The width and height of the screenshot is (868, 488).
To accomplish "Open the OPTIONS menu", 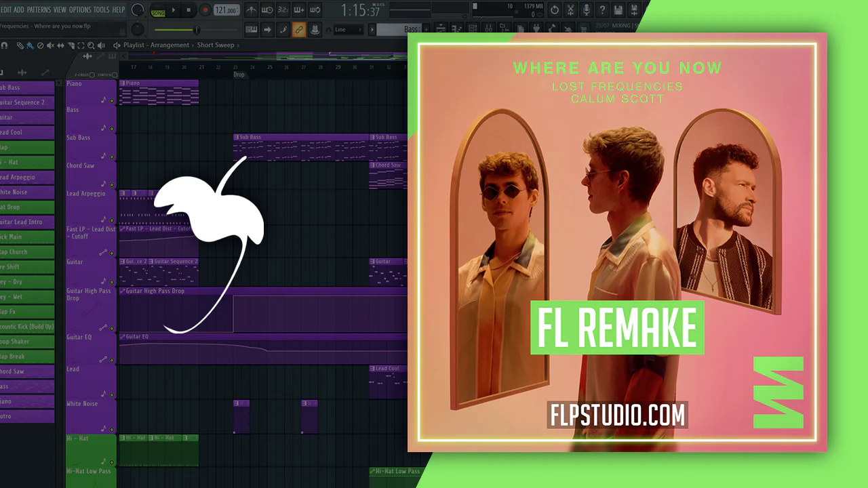I will pos(80,10).
